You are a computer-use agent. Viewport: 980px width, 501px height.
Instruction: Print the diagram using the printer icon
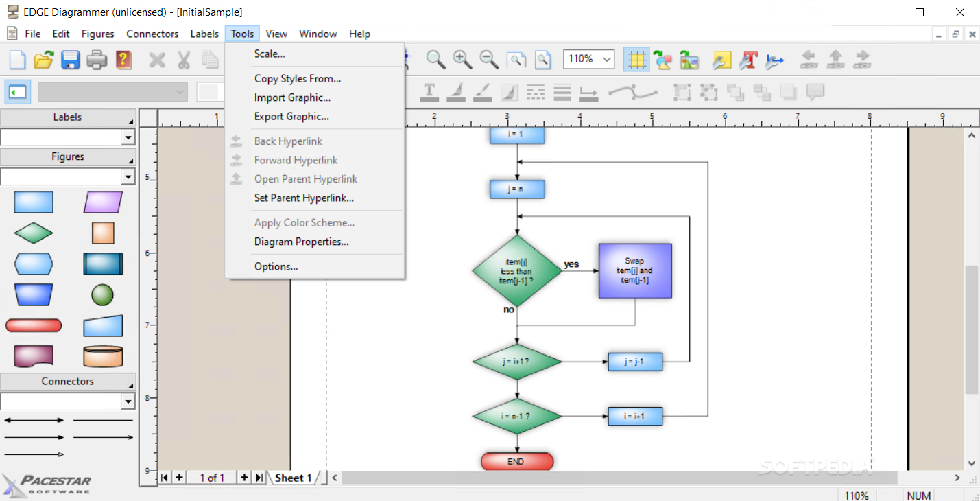97,60
